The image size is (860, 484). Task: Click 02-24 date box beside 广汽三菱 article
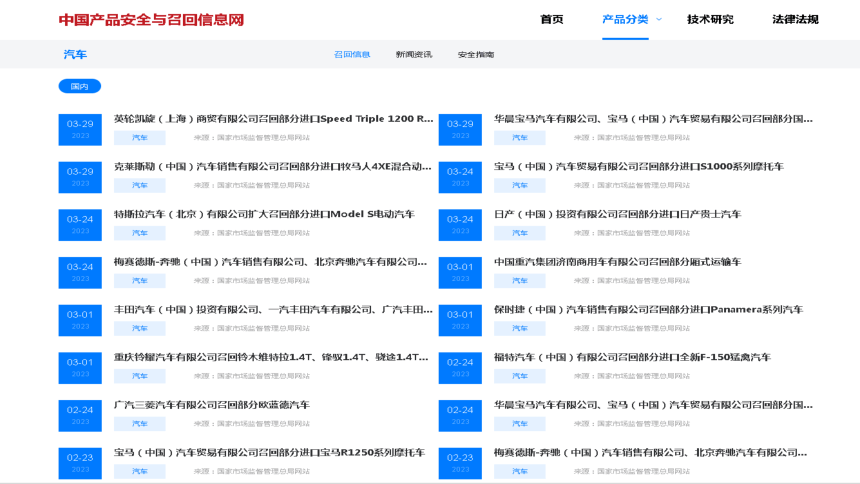pos(80,416)
